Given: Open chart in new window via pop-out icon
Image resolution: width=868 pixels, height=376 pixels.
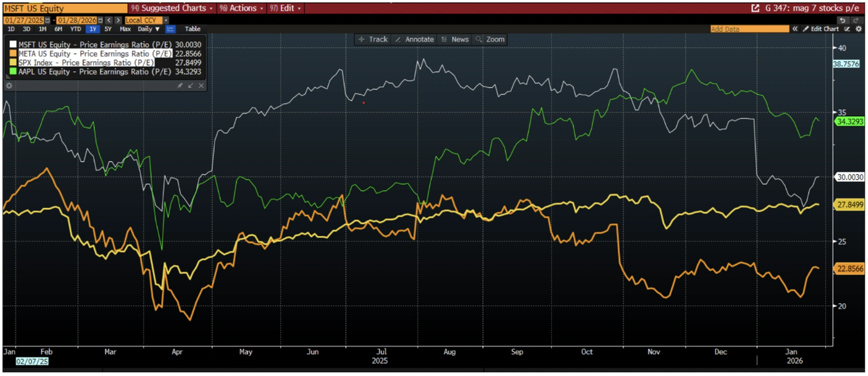Looking at the screenshot, I should pos(755,8).
